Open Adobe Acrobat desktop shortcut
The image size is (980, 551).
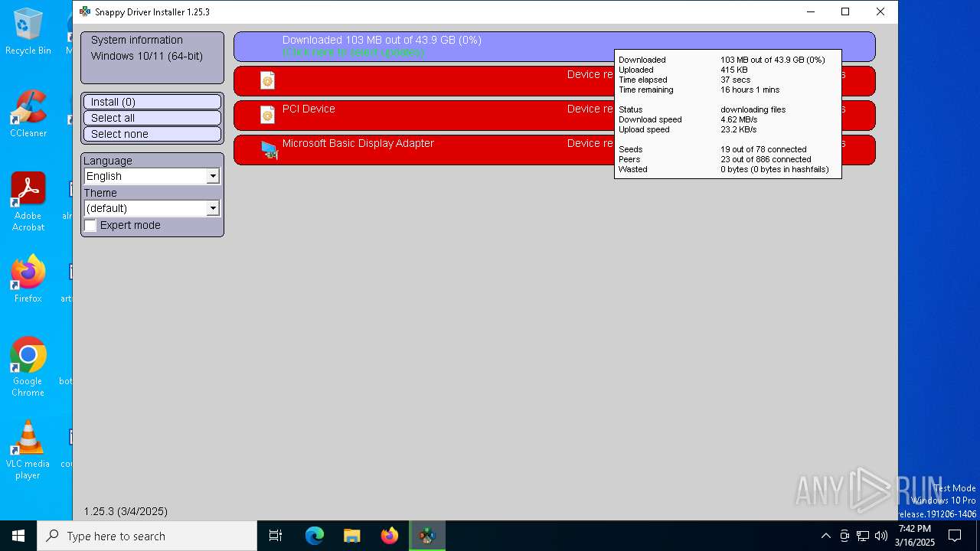(28, 202)
